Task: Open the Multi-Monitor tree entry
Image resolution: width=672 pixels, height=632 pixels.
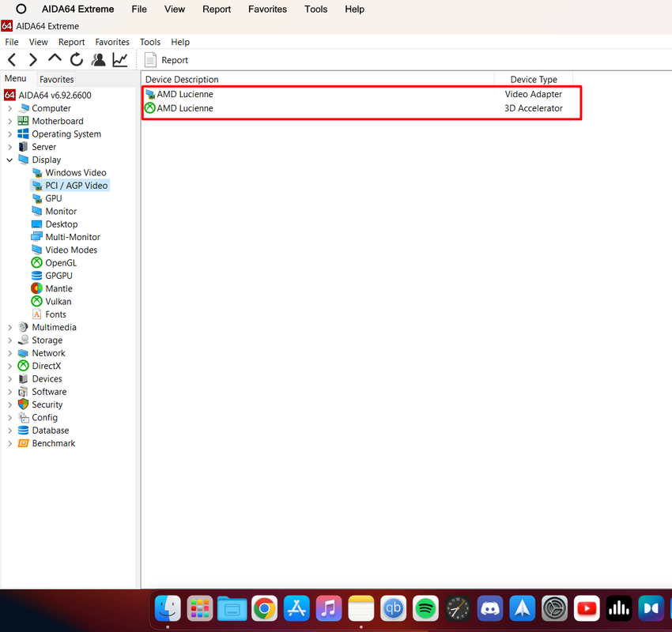Action: 73,237
